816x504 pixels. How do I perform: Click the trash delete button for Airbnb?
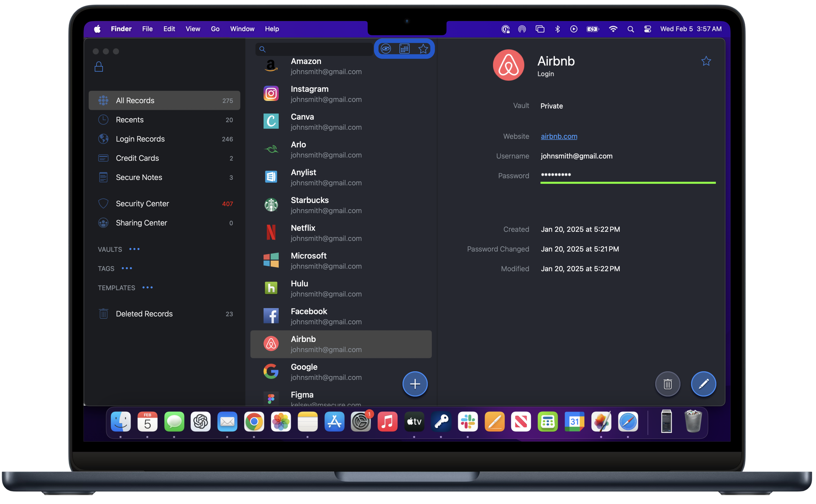coord(667,384)
